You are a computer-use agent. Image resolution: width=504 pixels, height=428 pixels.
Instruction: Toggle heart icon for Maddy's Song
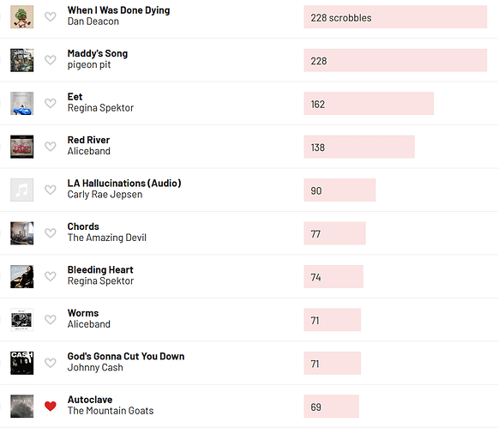pyautogui.click(x=50, y=60)
